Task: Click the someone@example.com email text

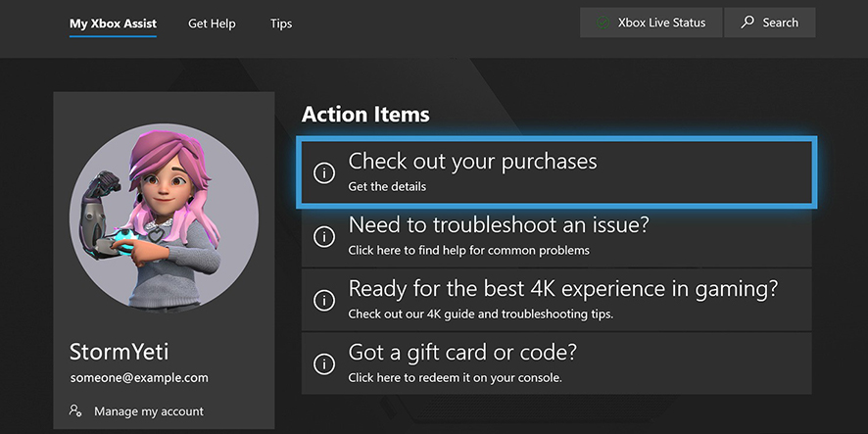Action: (x=139, y=378)
